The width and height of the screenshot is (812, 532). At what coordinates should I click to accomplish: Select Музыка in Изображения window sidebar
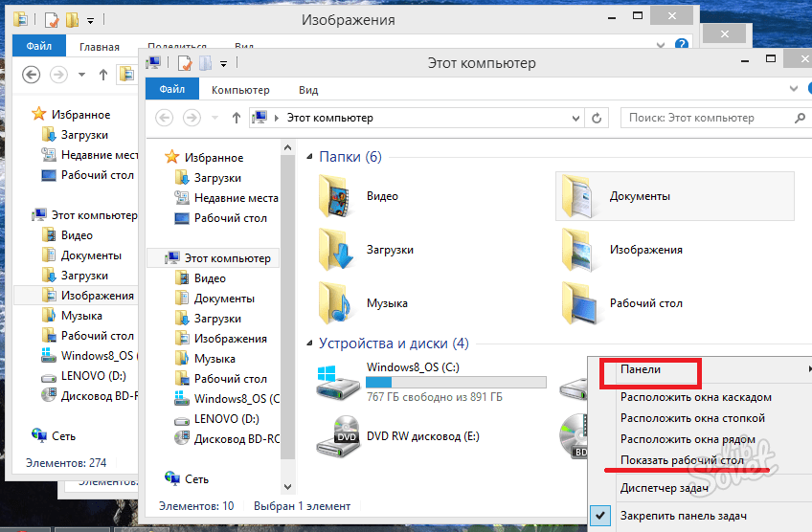click(72, 316)
